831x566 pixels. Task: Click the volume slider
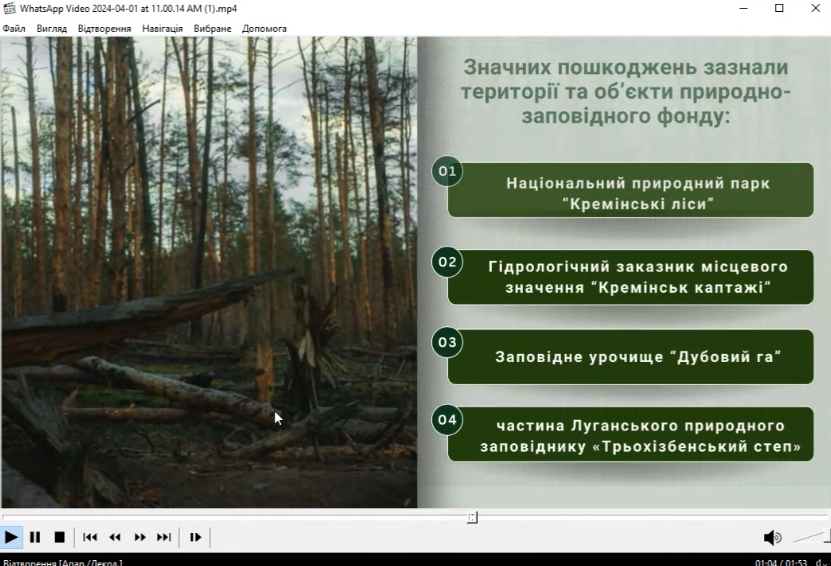(x=810, y=537)
